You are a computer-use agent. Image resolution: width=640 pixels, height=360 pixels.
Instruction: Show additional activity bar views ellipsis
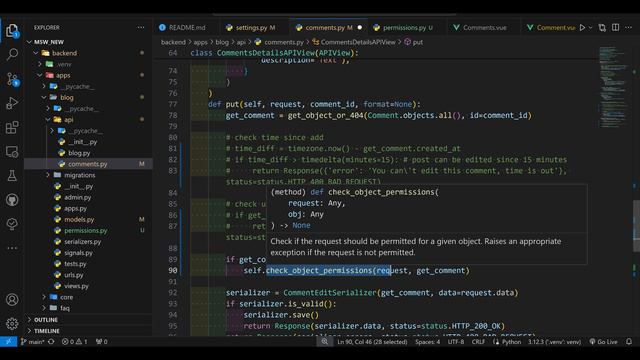tap(12, 248)
